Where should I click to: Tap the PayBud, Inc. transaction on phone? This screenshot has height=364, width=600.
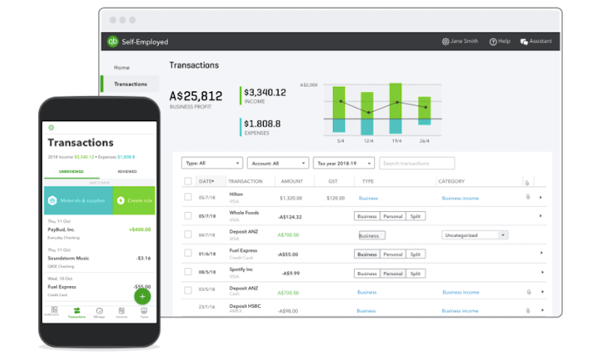(100, 229)
